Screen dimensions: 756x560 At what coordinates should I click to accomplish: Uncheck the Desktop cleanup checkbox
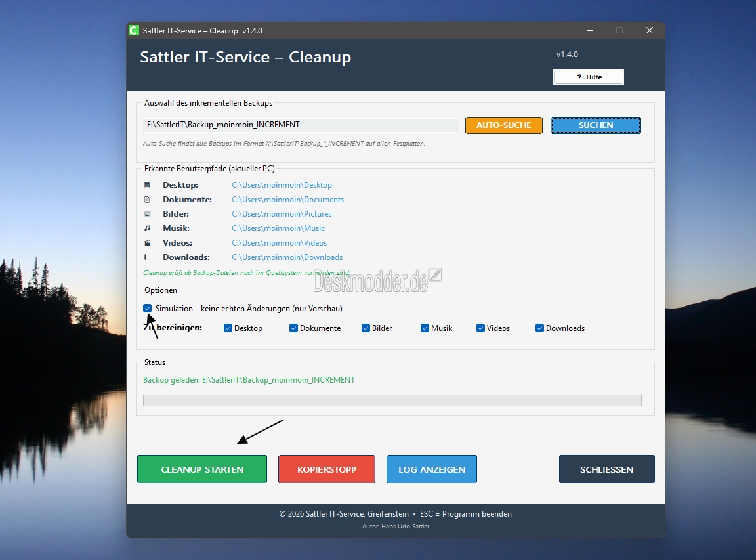point(228,328)
